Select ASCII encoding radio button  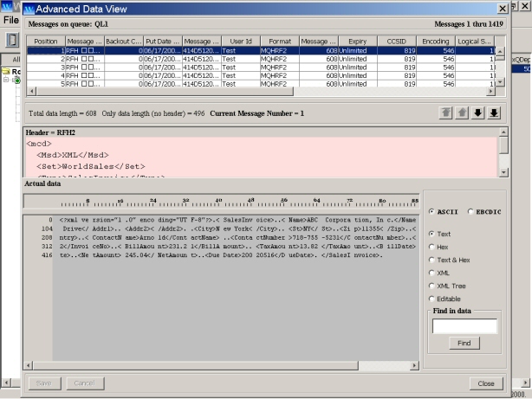(431, 211)
